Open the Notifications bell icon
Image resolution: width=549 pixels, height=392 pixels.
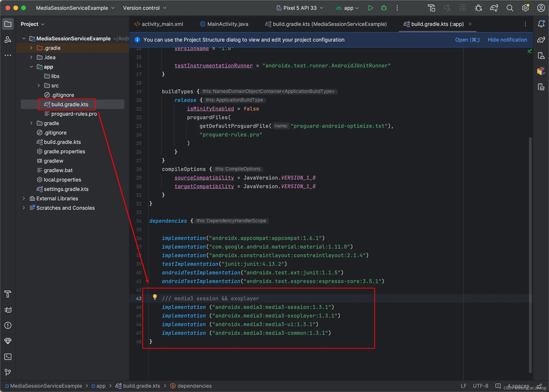[541, 24]
